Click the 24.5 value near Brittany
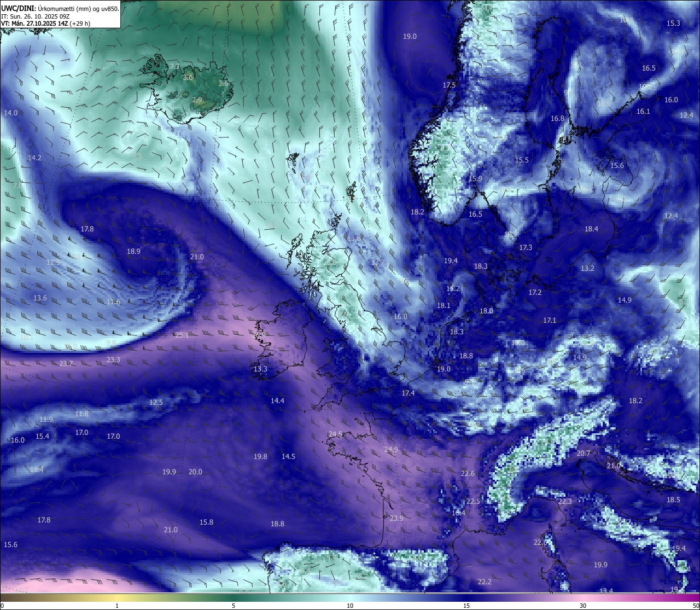Viewport: 700px width, 610px height. point(335,434)
